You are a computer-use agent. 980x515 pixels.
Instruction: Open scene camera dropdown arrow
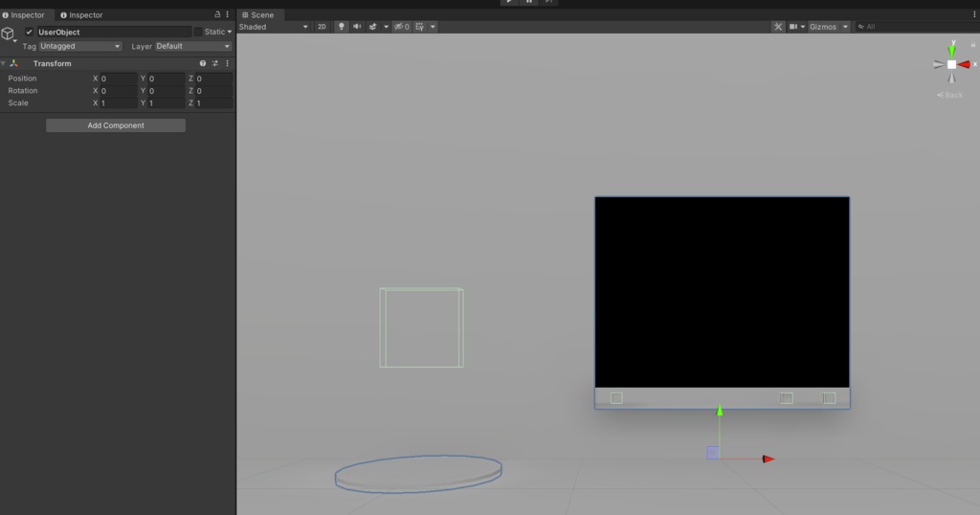pyautogui.click(x=803, y=27)
